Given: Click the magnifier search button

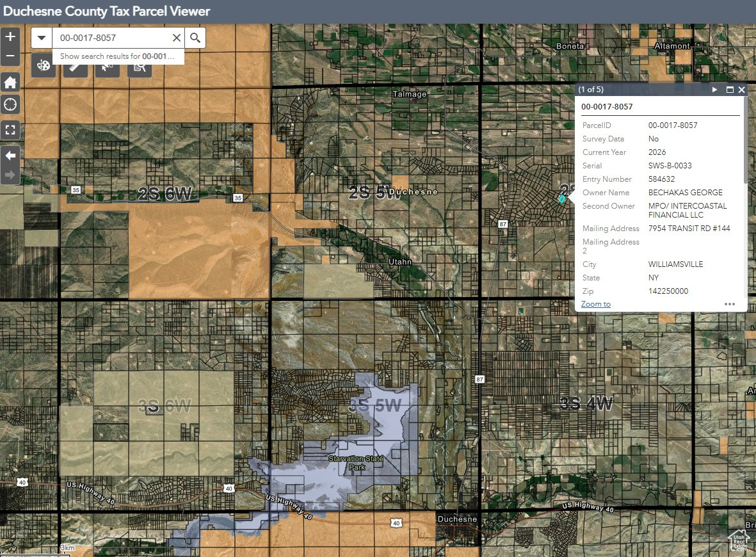Looking at the screenshot, I should coord(195,38).
